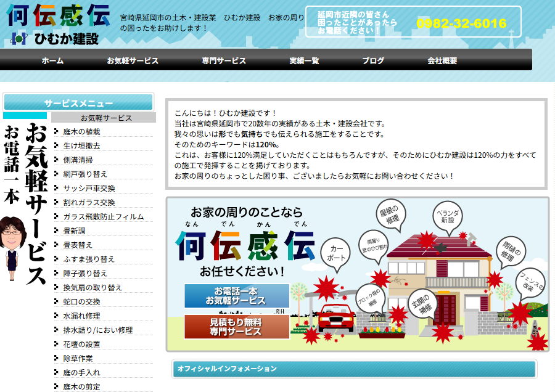Click the 水漏れ修理 service link
Viewport: 555px width, 392px height.
tap(81, 316)
